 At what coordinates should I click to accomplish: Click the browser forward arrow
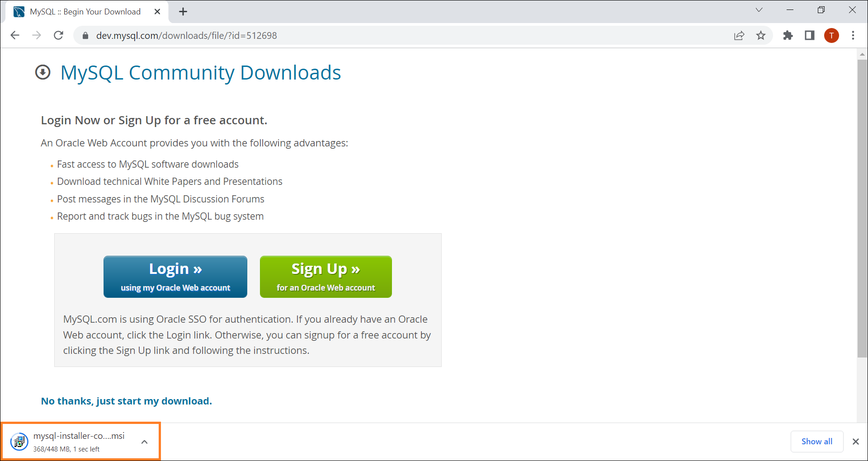pos(37,35)
